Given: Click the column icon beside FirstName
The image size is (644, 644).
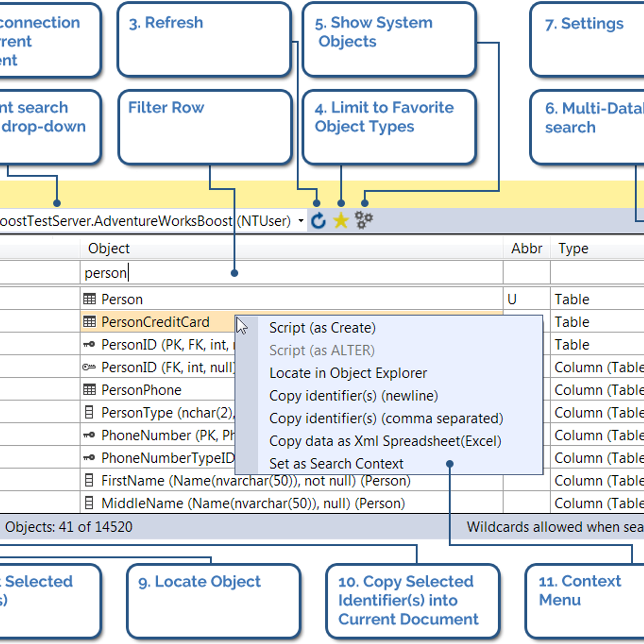Looking at the screenshot, I should coord(89,480).
